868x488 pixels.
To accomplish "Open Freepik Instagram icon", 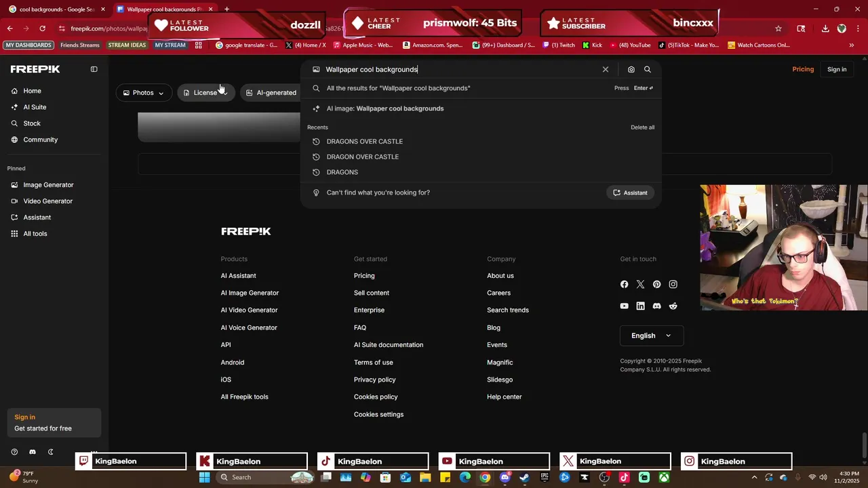I will pyautogui.click(x=673, y=284).
